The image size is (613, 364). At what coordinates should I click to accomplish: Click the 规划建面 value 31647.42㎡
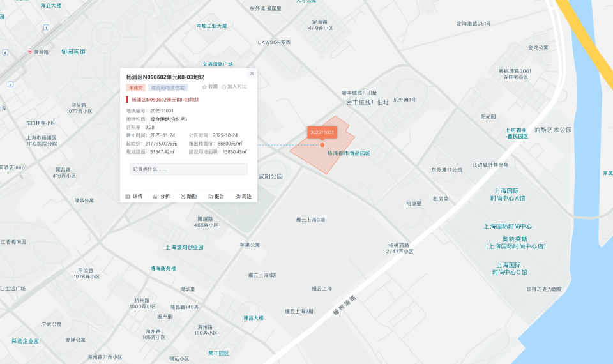pyautogui.click(x=162, y=152)
